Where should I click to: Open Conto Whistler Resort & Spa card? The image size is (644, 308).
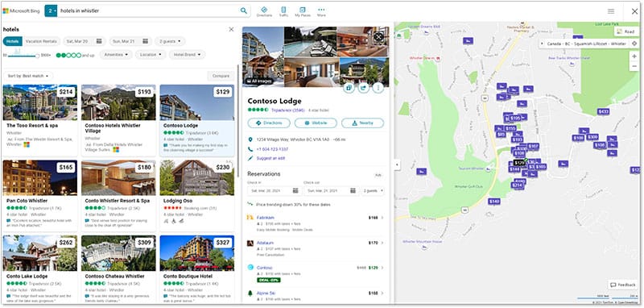pyautogui.click(x=118, y=196)
